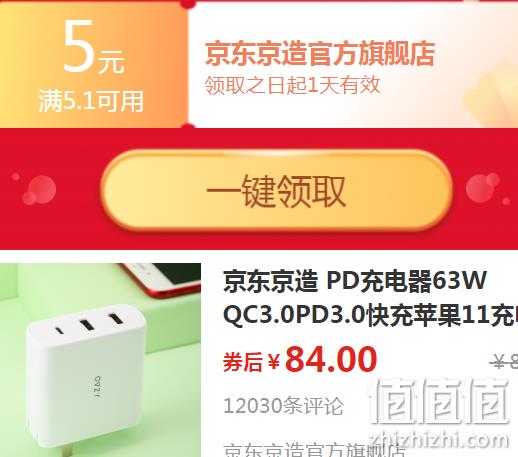This screenshot has height=457, width=518.
Task: Click the USB-C port on the charger image
Action: coord(59,331)
